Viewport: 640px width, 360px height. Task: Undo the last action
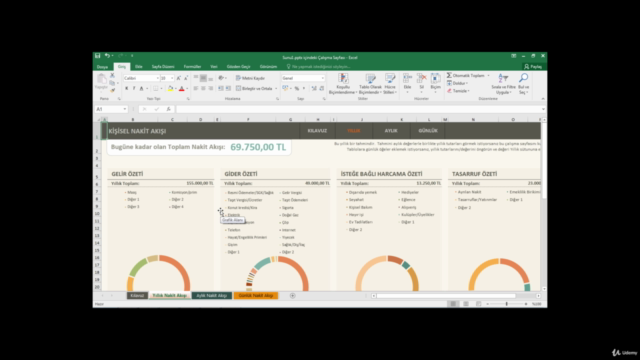coord(107,56)
